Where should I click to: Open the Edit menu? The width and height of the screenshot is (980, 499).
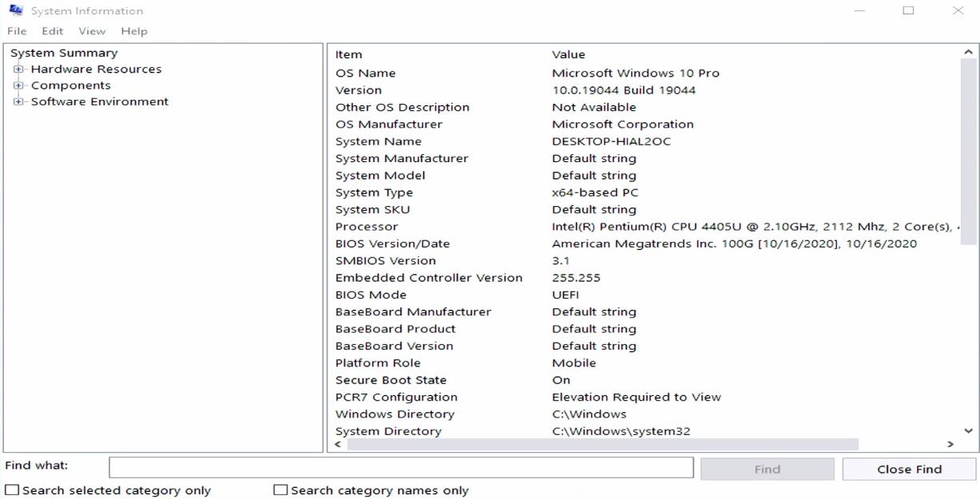click(x=53, y=31)
